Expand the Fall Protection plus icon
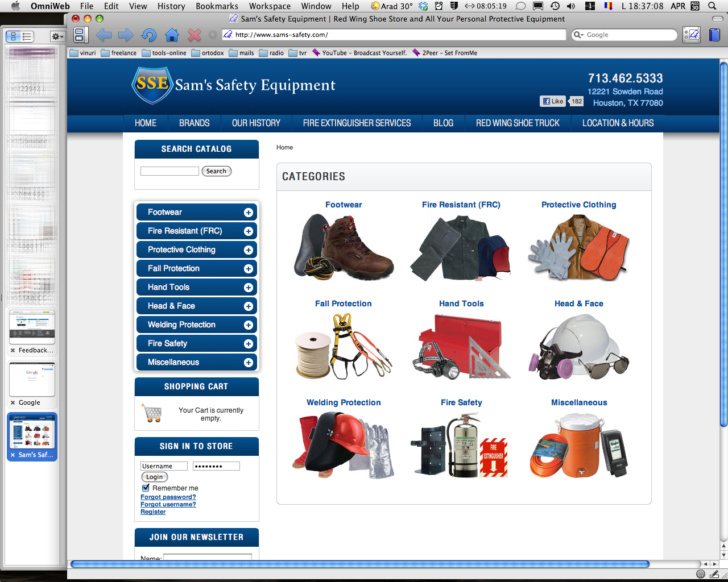This screenshot has width=728, height=582. tap(248, 269)
